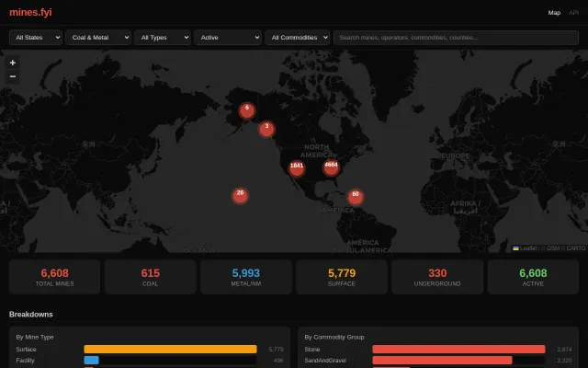Click the SandAndGravel row label
Screen dimensions: 588x368
325,361
